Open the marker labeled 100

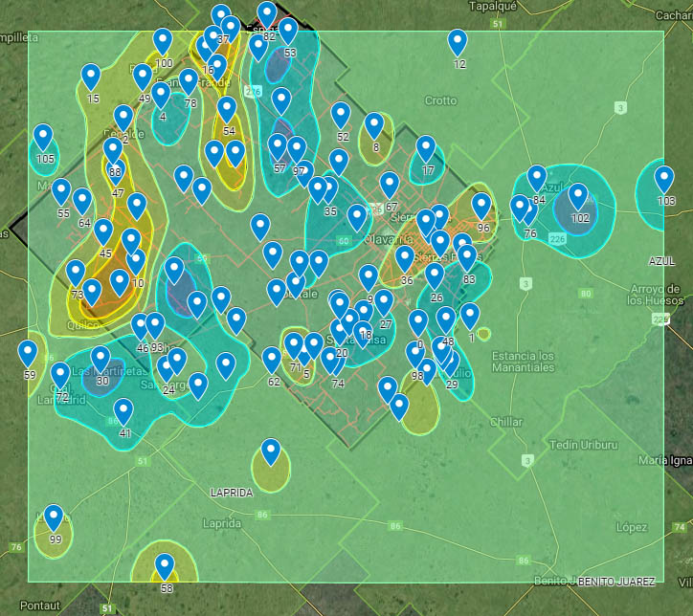[x=163, y=42]
